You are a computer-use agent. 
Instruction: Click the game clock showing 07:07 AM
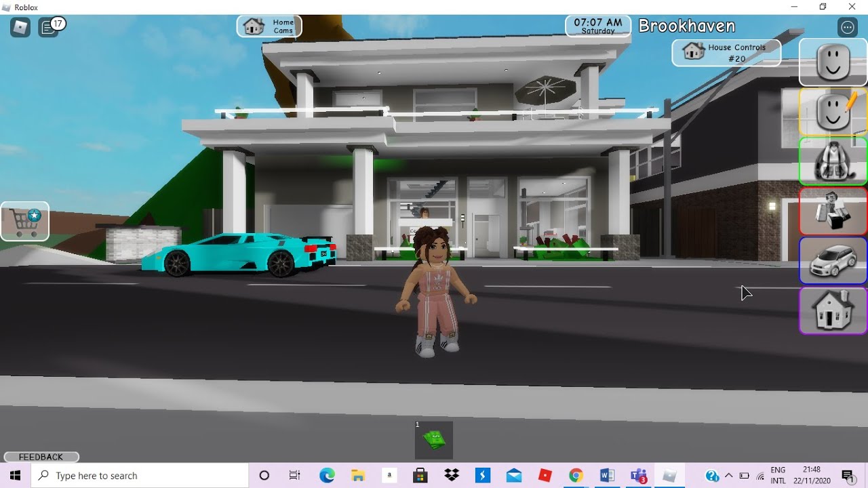coord(597,26)
